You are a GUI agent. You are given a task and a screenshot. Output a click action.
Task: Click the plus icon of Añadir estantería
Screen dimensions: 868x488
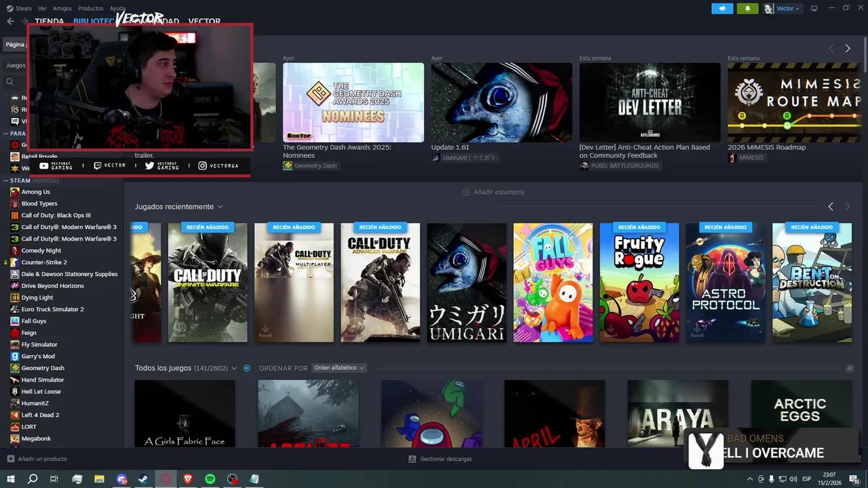point(466,192)
